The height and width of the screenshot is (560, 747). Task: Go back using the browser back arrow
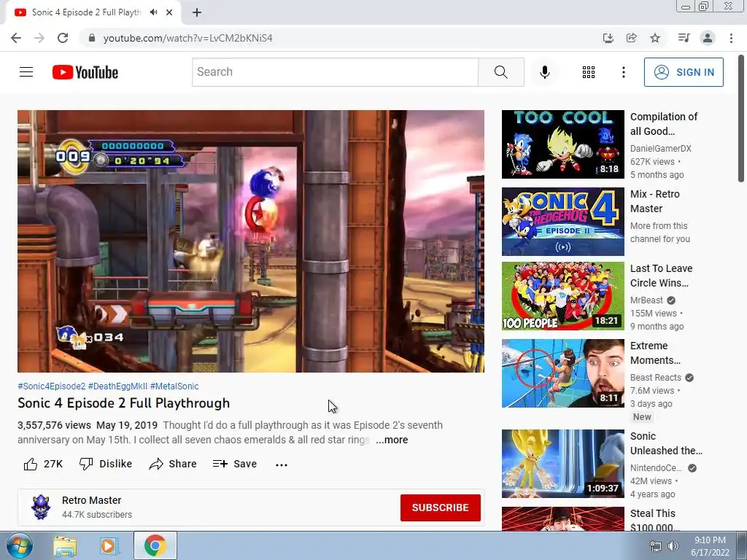[x=16, y=38]
